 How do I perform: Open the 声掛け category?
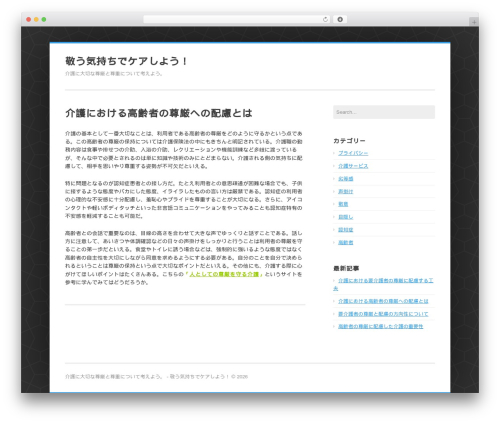[x=346, y=191]
